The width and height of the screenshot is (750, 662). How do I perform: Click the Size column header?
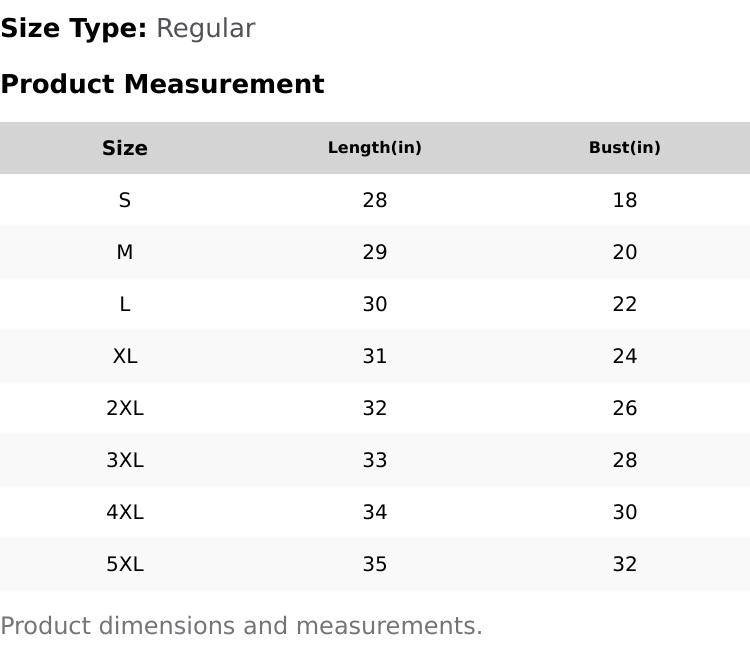point(125,148)
